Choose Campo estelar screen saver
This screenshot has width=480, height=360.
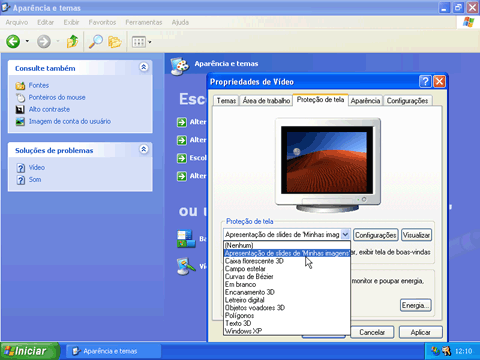287,269
